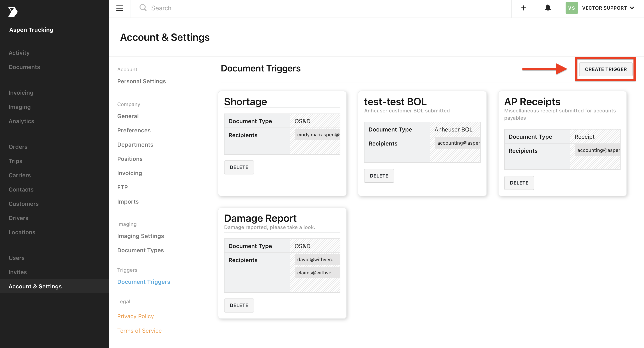The image size is (644, 348).
Task: Click david@withvec... recipient in Damage Report
Action: coord(317,259)
